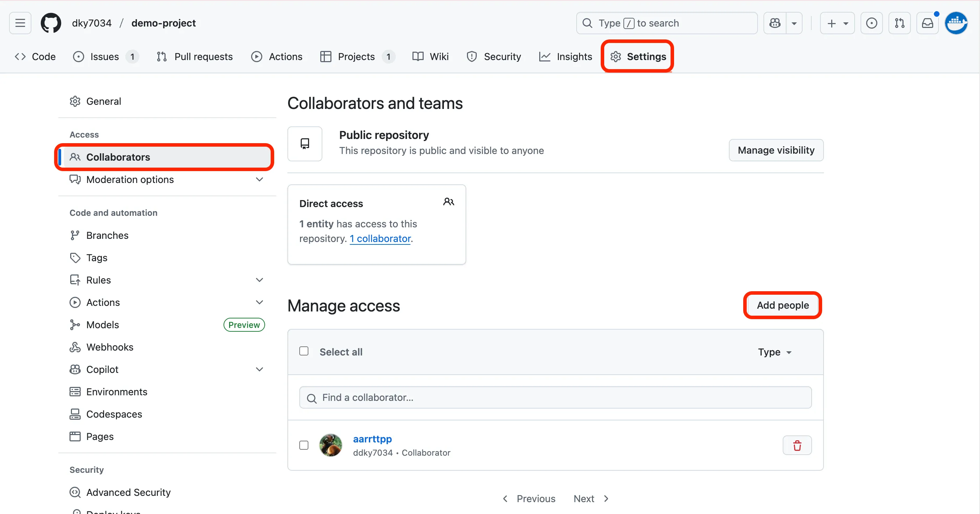
Task: Check the Select all checkbox
Action: click(x=303, y=351)
